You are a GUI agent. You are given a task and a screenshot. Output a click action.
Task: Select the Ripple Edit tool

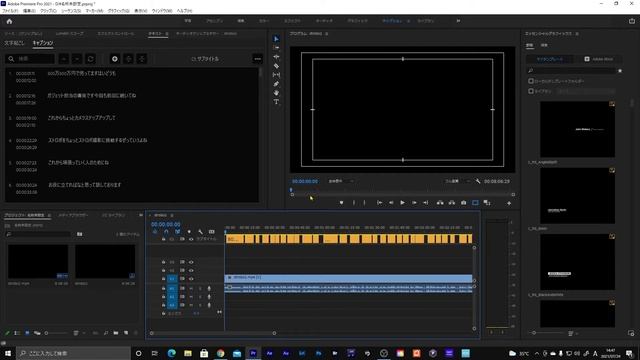276,57
